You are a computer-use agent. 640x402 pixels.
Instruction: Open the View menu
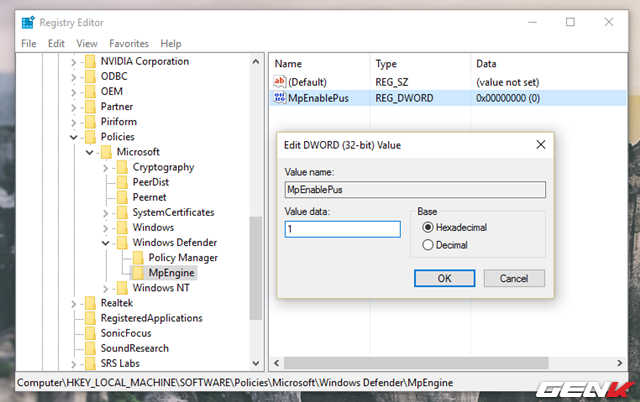tap(87, 43)
